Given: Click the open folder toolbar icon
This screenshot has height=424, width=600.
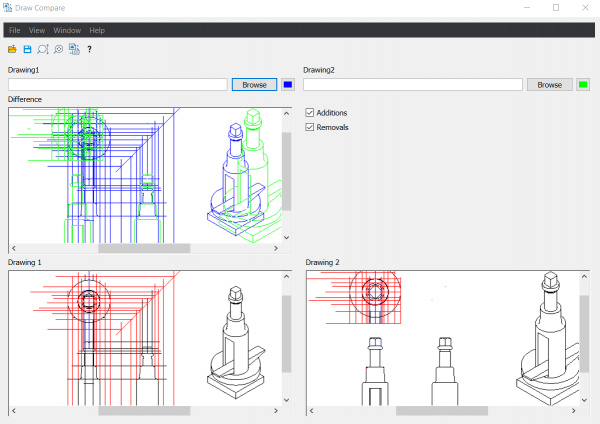Looking at the screenshot, I should coord(12,49).
